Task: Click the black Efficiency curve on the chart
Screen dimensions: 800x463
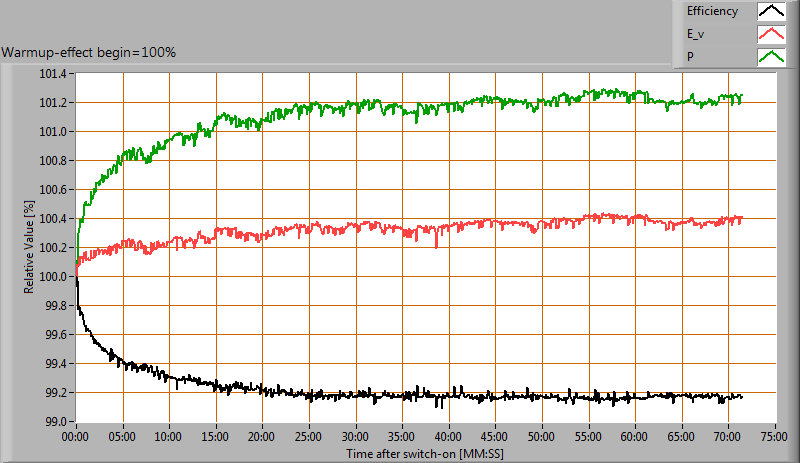Action: point(400,397)
